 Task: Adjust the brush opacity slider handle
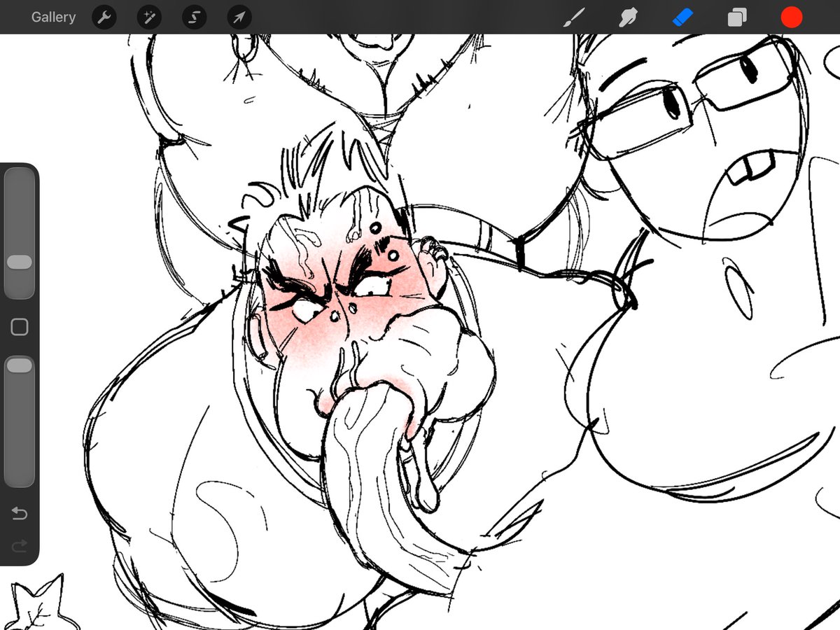coord(20,365)
